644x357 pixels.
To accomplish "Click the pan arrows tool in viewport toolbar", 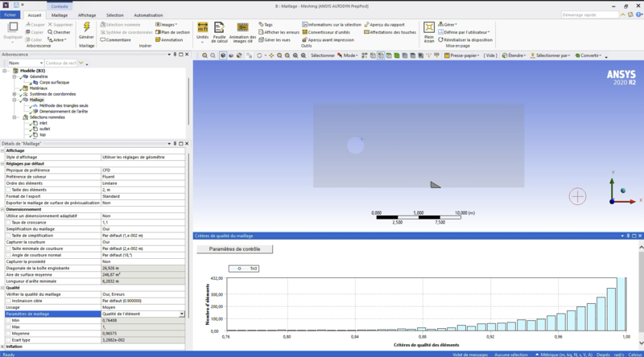I will click(x=271, y=55).
